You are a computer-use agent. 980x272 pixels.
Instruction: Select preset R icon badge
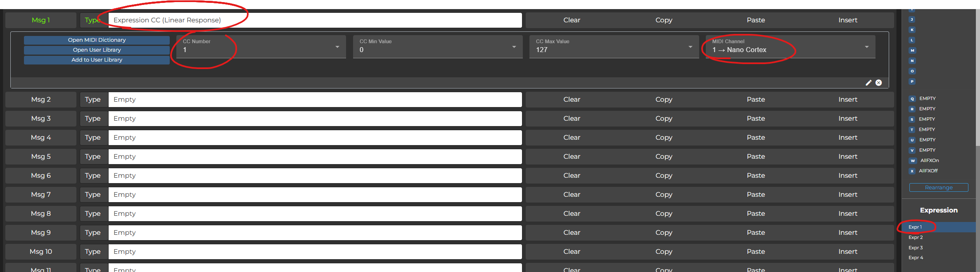912,109
